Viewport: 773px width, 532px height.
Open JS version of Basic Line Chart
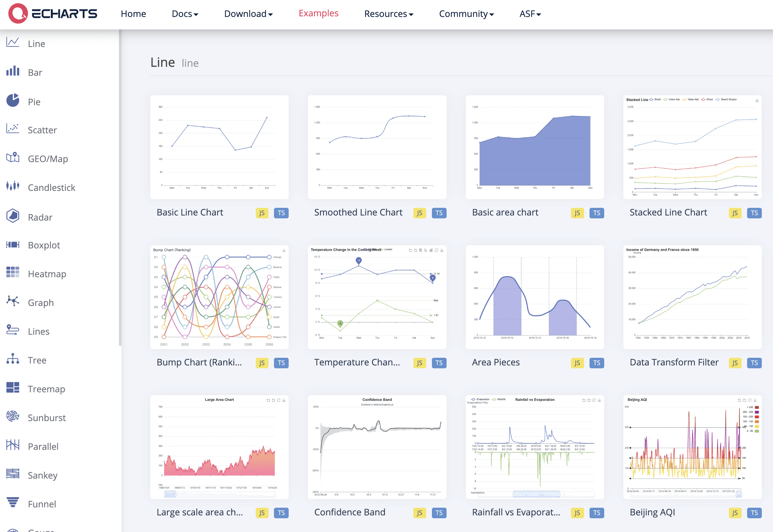pyautogui.click(x=262, y=213)
